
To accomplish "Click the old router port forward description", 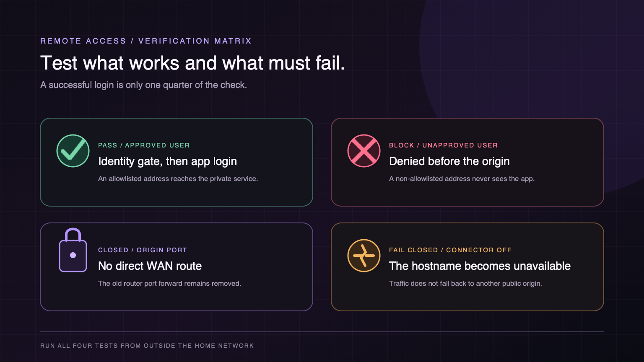I will click(x=169, y=284).
